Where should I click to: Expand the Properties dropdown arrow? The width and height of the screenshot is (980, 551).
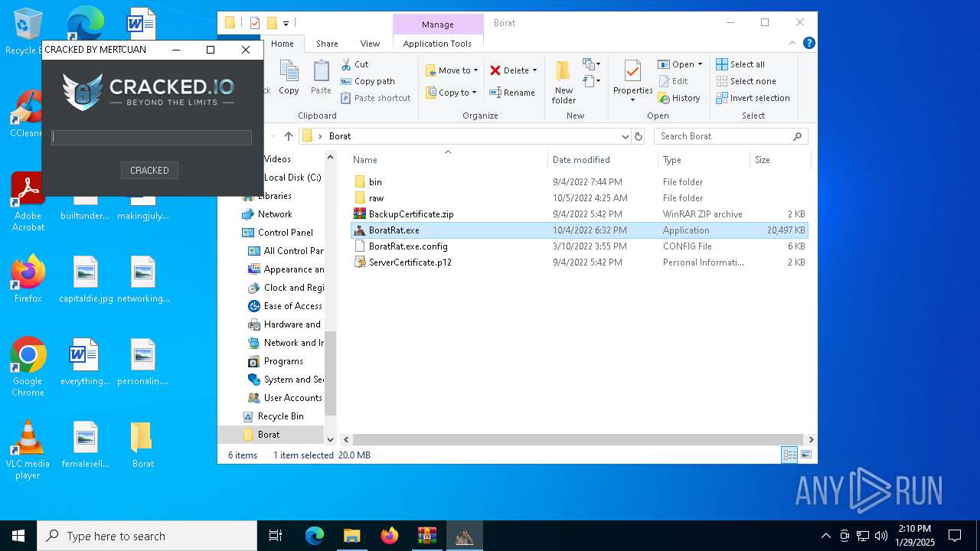pyautogui.click(x=632, y=100)
